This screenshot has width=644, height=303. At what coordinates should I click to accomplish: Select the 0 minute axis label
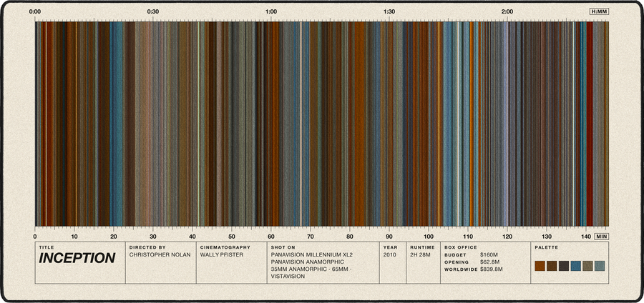[x=35, y=237]
